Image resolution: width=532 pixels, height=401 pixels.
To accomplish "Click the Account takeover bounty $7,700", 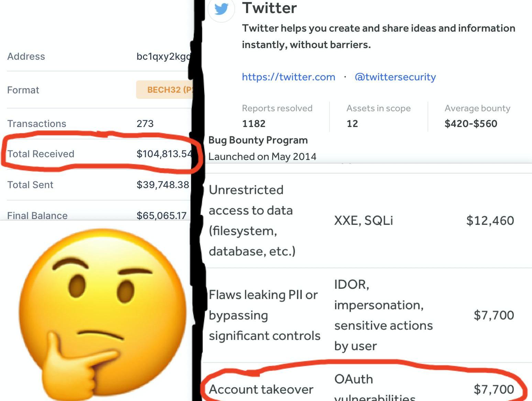I will click(494, 389).
